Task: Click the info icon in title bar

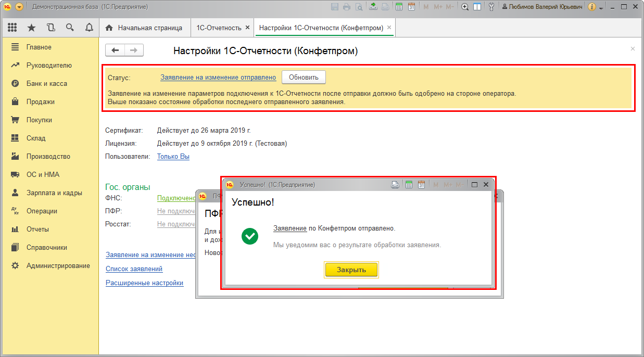Action: [592, 7]
